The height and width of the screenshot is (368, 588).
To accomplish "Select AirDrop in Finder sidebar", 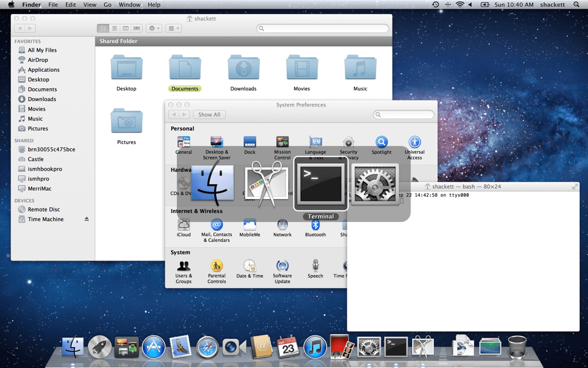I will pyautogui.click(x=37, y=60).
